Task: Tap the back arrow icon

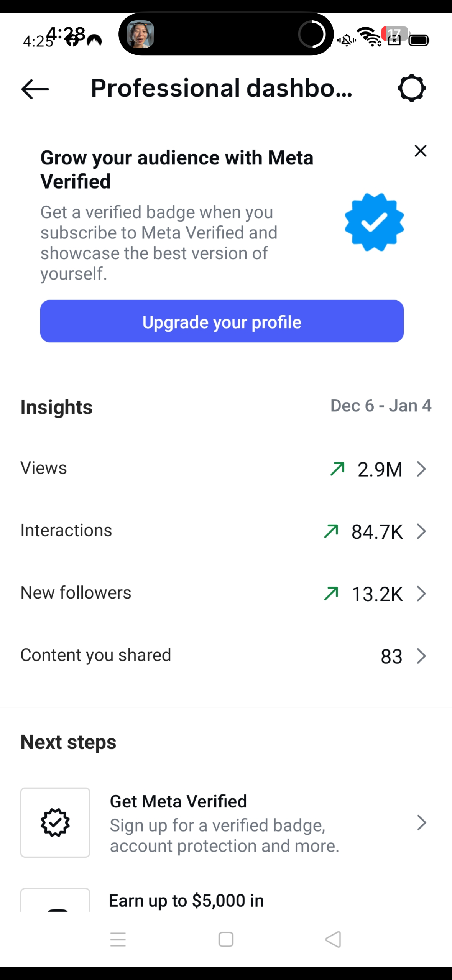Action: (x=35, y=89)
